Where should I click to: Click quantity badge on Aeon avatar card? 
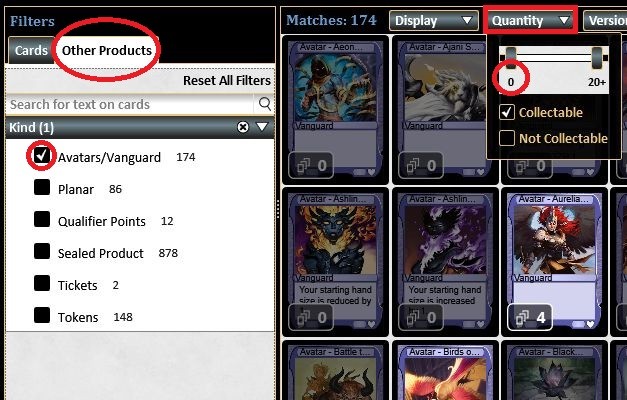(x=311, y=165)
